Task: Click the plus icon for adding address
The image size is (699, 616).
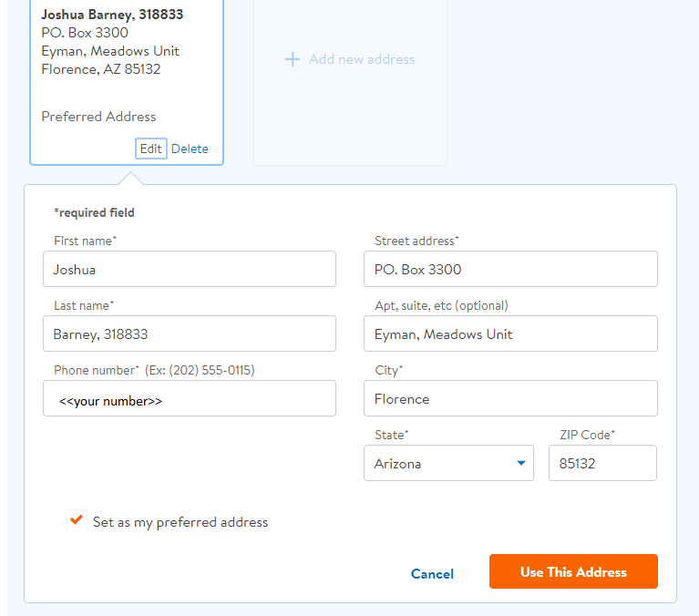Action: pos(293,59)
